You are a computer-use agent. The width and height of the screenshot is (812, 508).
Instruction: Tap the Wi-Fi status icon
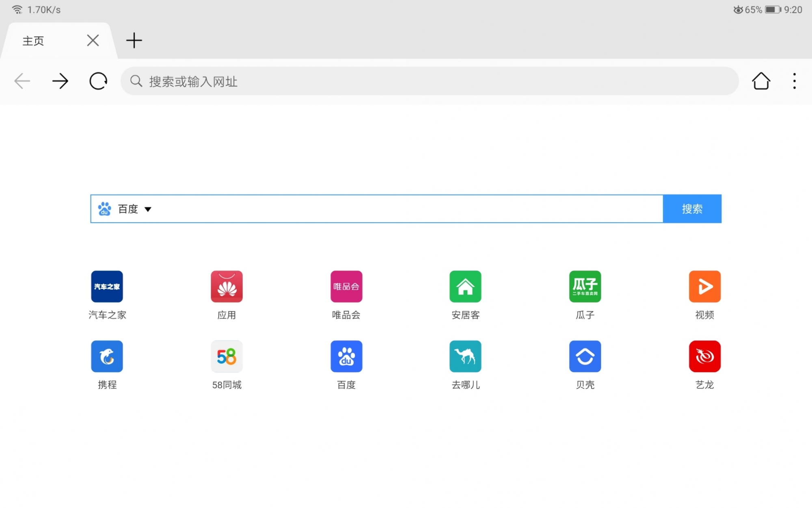[x=17, y=10]
